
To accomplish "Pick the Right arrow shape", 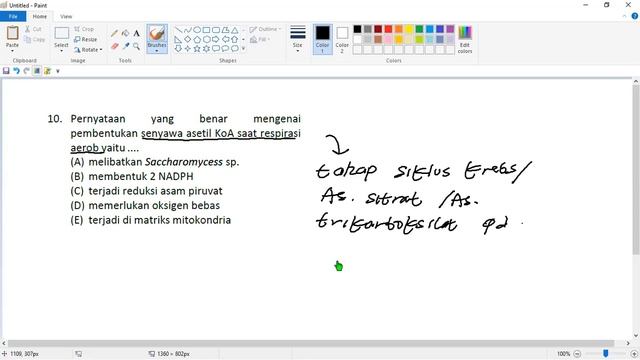I will point(216,40).
